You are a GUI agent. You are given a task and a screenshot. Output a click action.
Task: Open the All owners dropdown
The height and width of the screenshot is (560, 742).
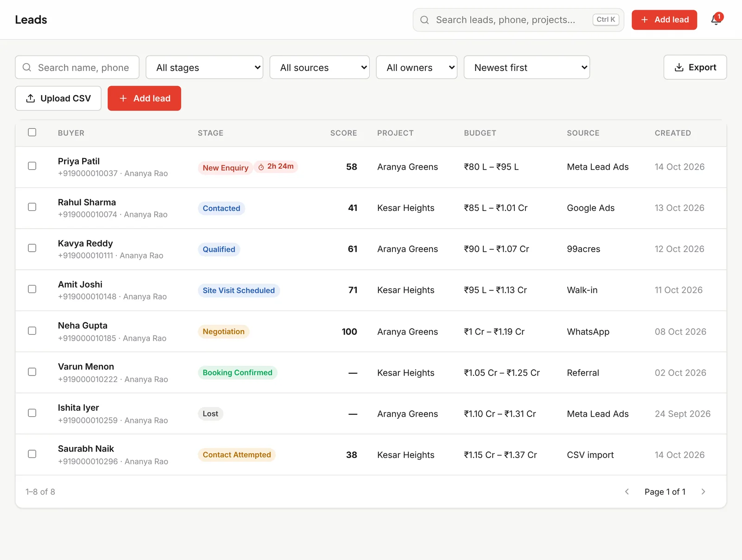[416, 67]
